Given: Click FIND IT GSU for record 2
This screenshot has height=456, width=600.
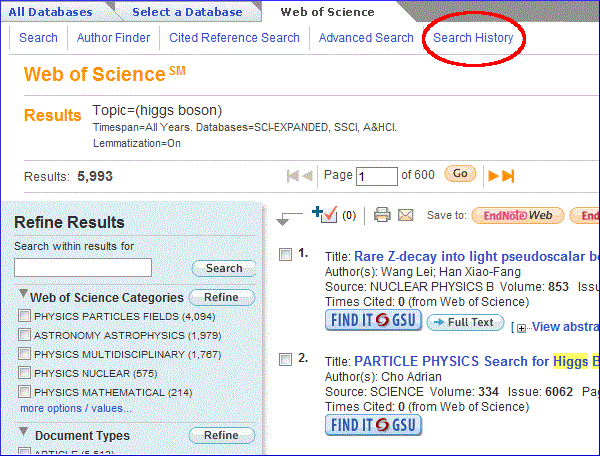Looking at the screenshot, I should click(373, 425).
